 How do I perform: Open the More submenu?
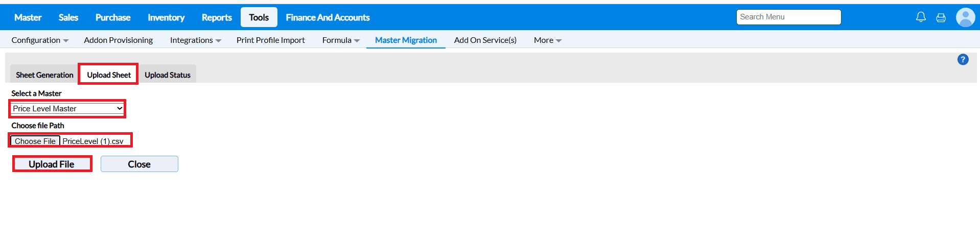coord(547,40)
